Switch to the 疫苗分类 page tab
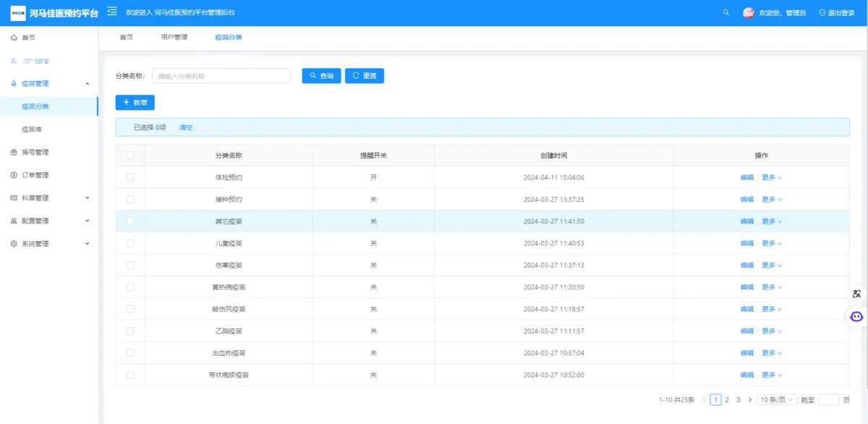 point(229,38)
